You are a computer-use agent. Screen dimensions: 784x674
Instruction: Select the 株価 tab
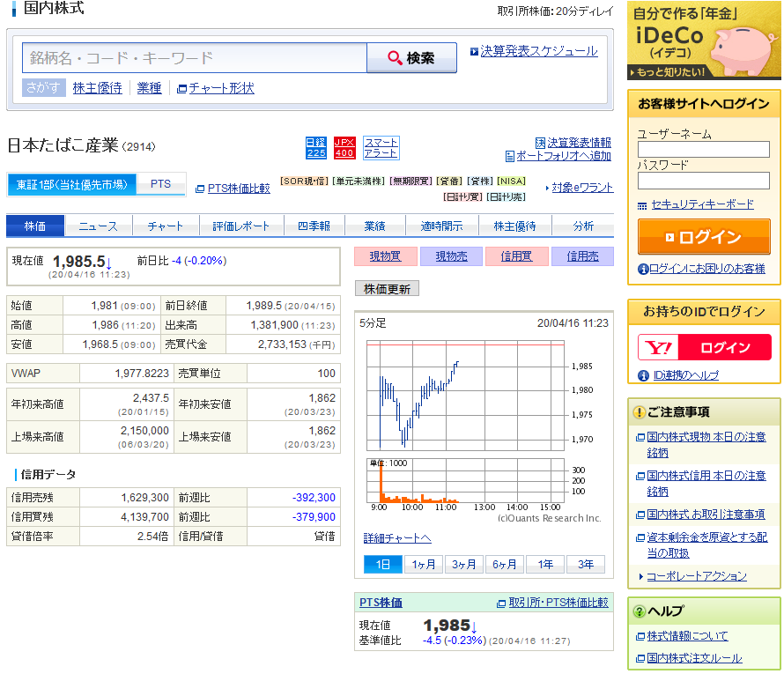[35, 226]
